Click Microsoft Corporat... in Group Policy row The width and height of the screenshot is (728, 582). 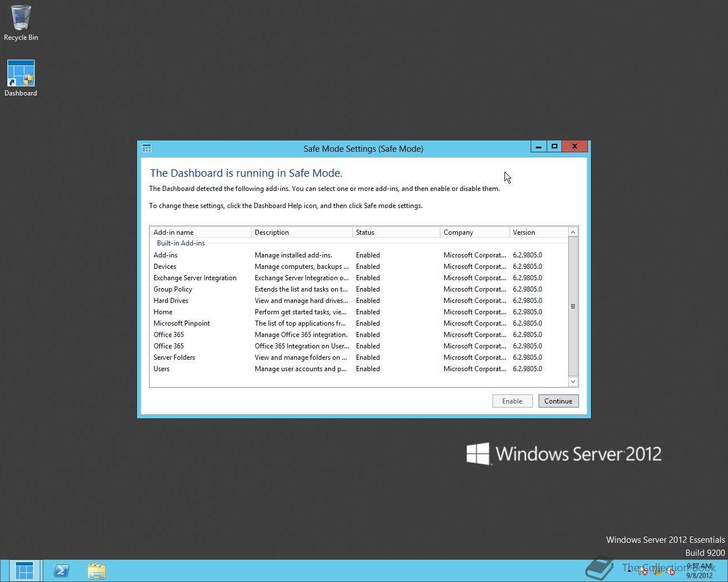(x=474, y=289)
